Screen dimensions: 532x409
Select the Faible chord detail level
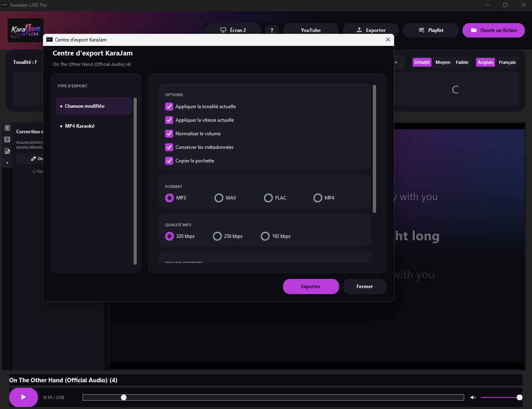[x=462, y=62]
